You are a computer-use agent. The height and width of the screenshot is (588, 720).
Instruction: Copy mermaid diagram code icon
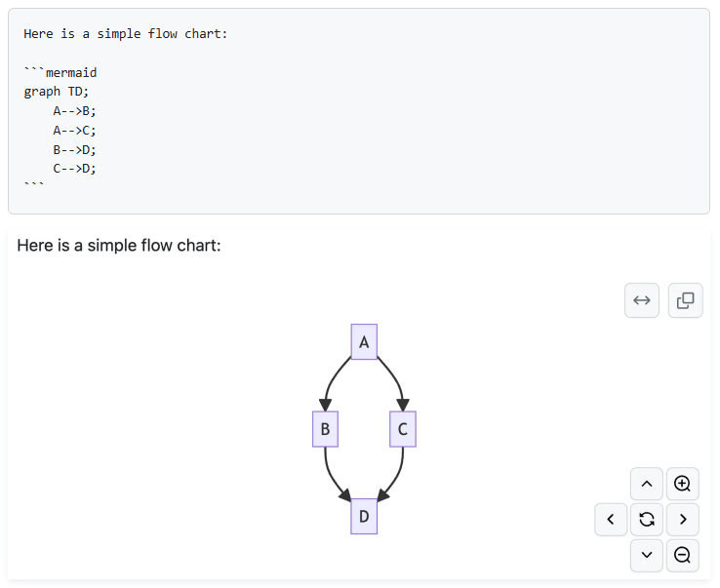click(x=685, y=300)
